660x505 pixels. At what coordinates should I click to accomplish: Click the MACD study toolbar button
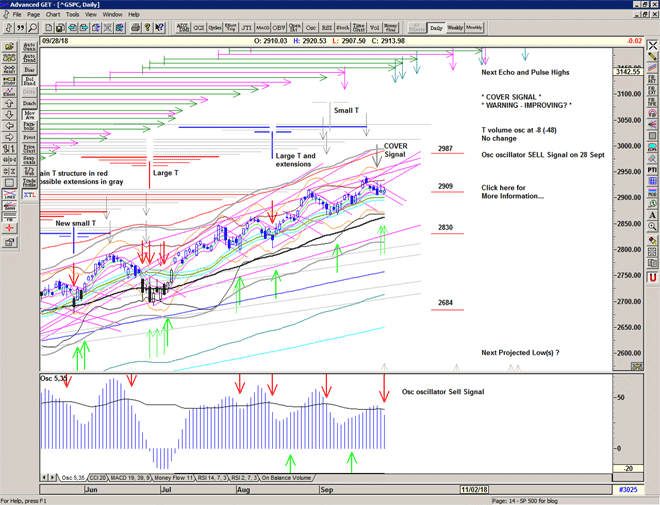click(263, 28)
